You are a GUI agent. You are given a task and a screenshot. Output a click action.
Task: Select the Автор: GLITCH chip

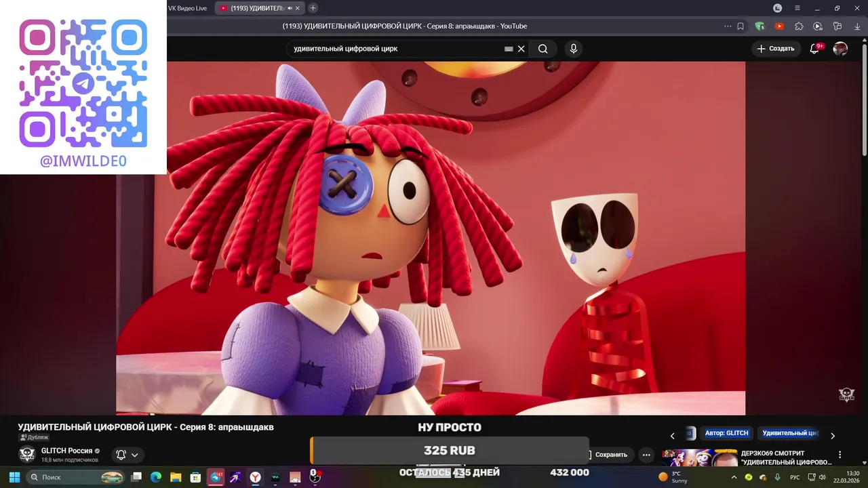[726, 433]
